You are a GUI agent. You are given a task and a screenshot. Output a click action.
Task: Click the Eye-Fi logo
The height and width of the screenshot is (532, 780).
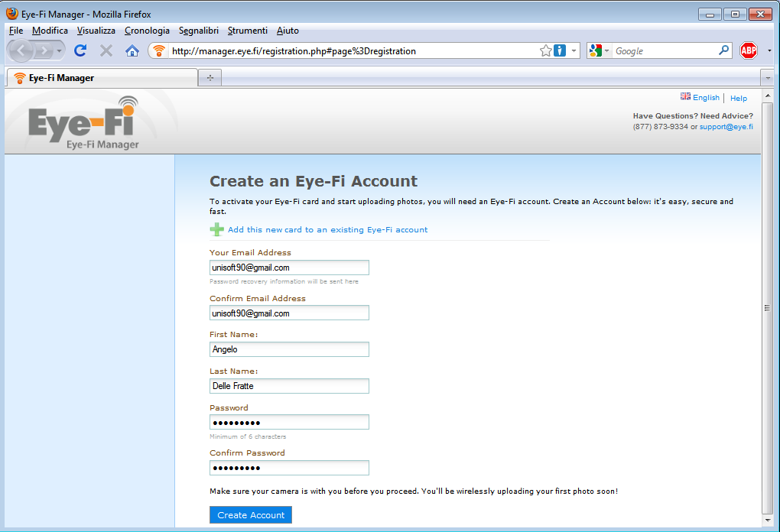coord(83,122)
